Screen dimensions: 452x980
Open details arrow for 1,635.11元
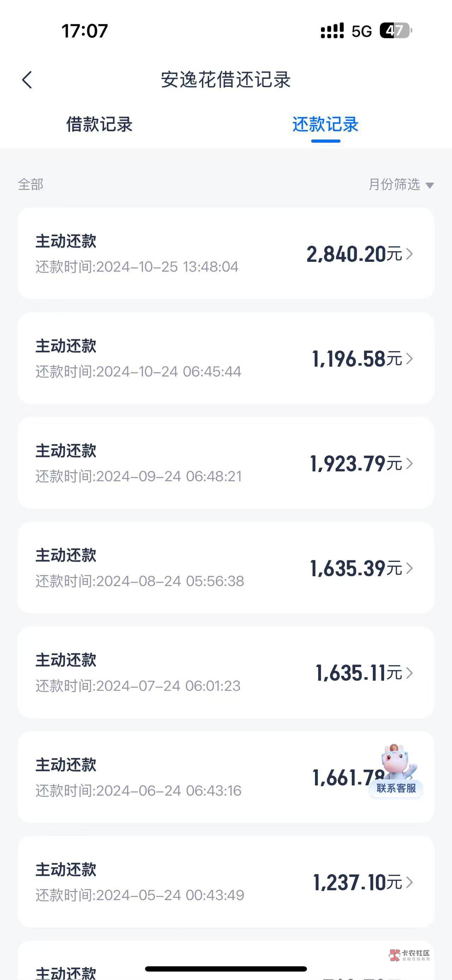pyautogui.click(x=409, y=673)
